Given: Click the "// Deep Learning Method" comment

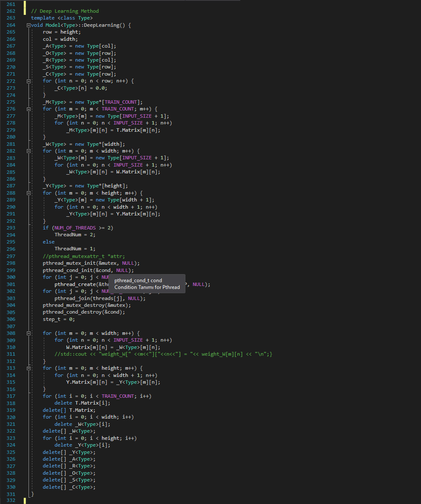Looking at the screenshot, I should point(65,11).
